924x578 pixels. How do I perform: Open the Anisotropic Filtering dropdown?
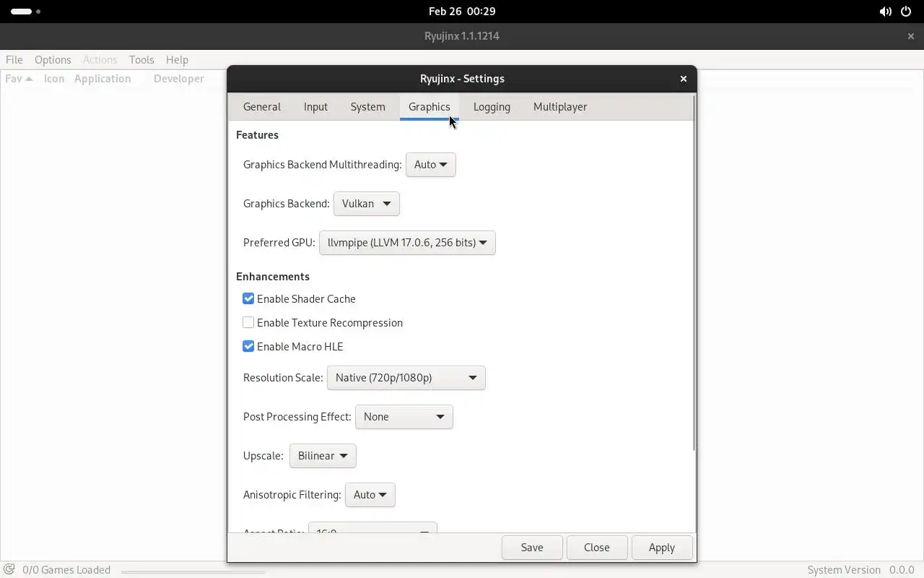point(370,495)
